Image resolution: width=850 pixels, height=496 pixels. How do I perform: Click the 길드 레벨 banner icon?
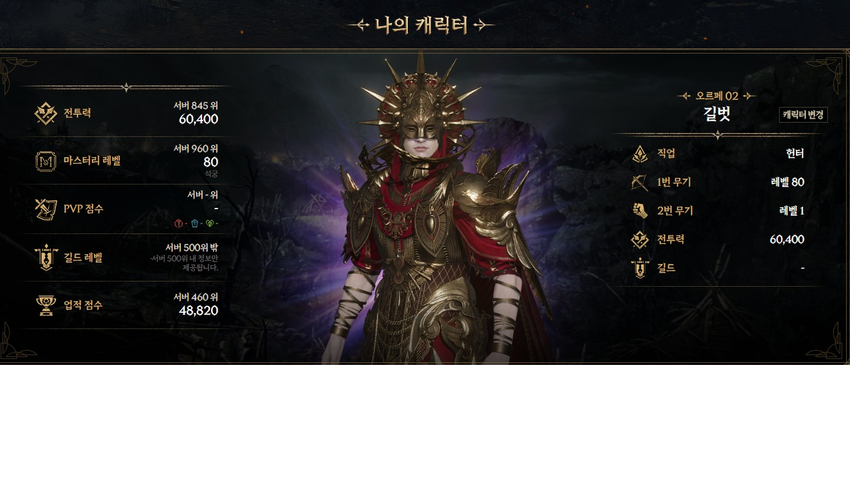[46, 257]
